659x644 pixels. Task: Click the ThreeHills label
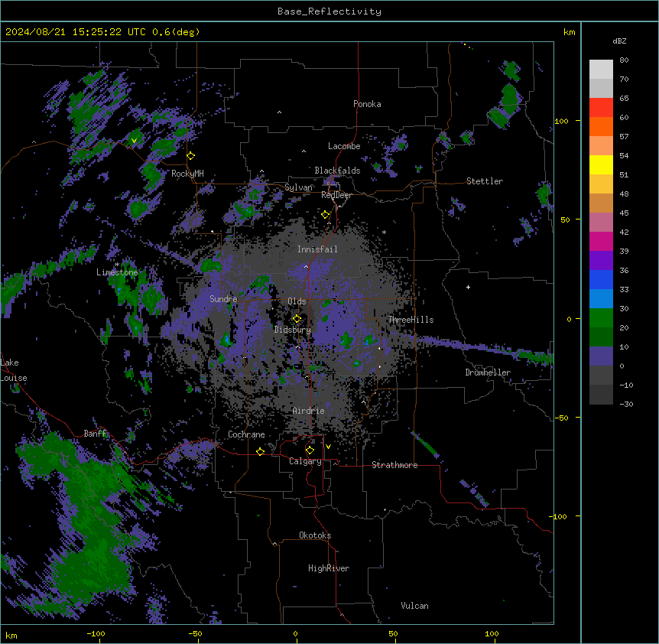coord(411,320)
